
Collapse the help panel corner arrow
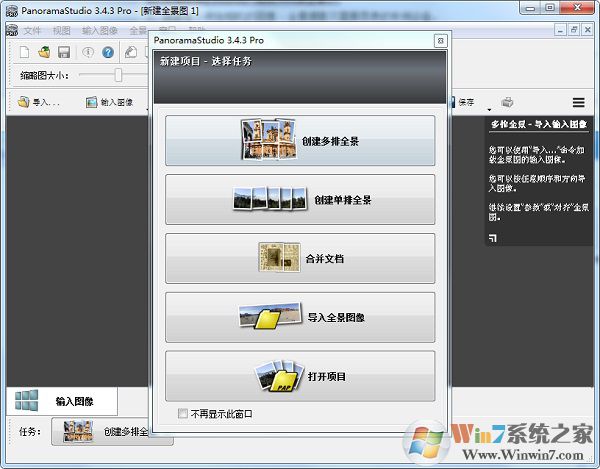[493, 237]
